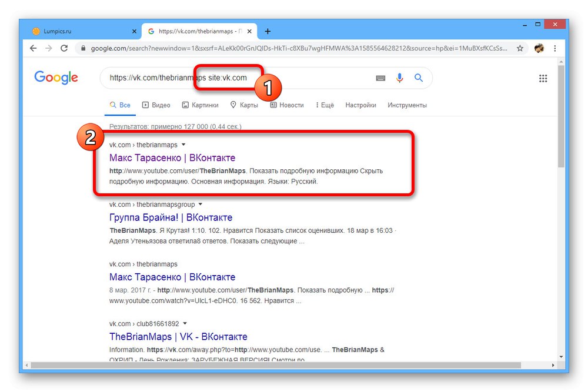Open first Макс Тарасенко | ВКонтакте result
Viewport: 588px width, 392px height.
click(172, 158)
